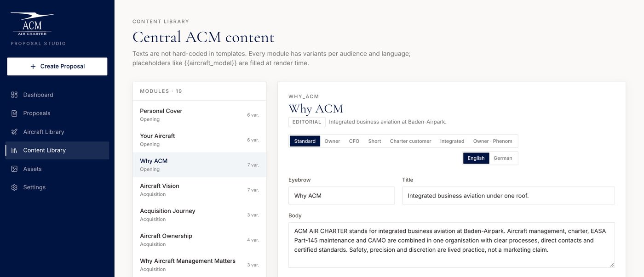Click the Proposals document icon
The image size is (644, 277).
(14, 113)
